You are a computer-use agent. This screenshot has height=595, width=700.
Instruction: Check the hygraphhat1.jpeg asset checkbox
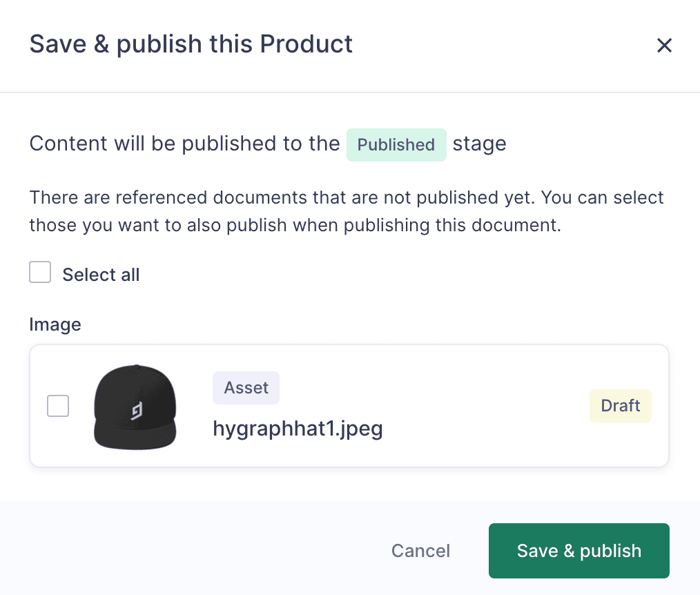pyautogui.click(x=58, y=406)
